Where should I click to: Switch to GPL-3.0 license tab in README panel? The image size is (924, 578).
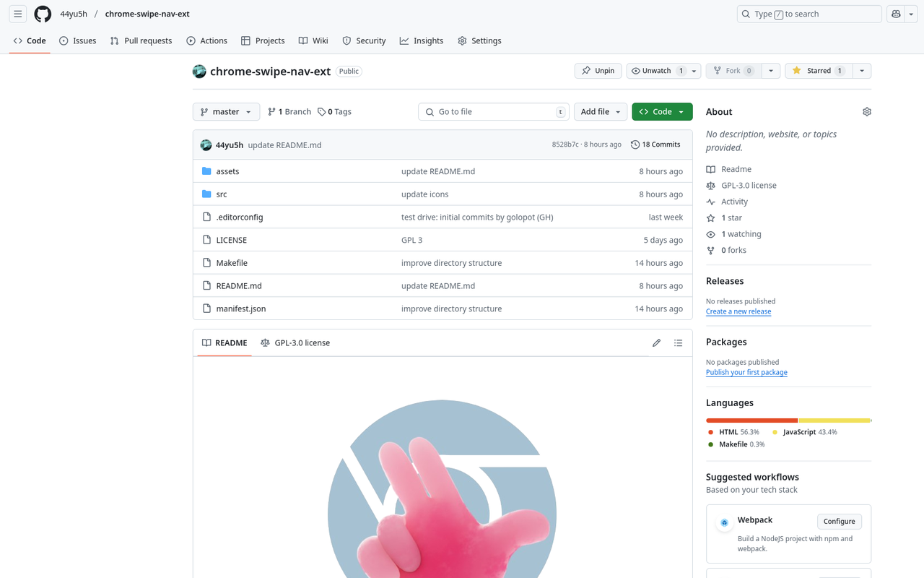tap(295, 343)
